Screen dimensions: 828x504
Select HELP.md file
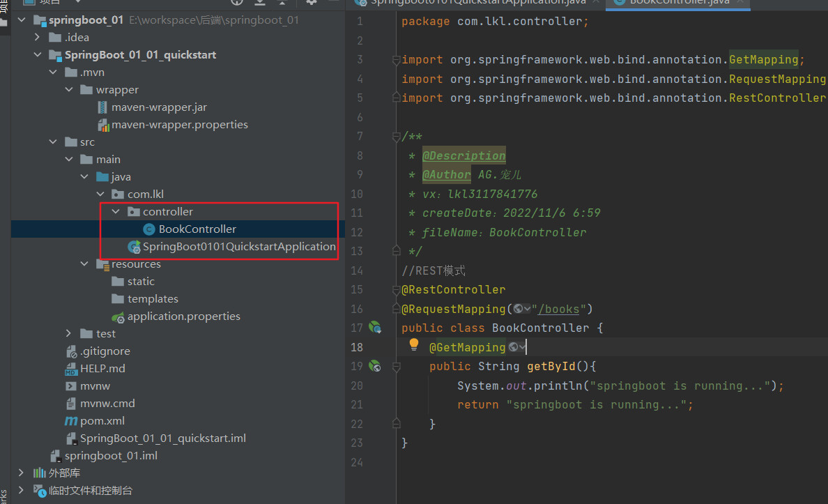pos(102,369)
